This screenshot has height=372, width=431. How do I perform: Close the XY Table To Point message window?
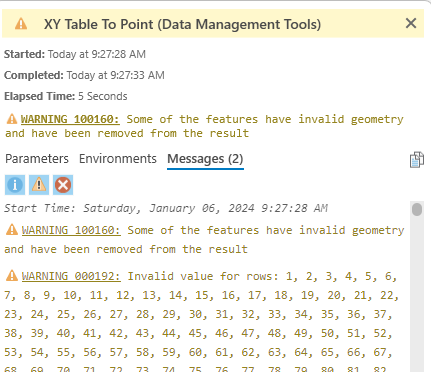411,23
